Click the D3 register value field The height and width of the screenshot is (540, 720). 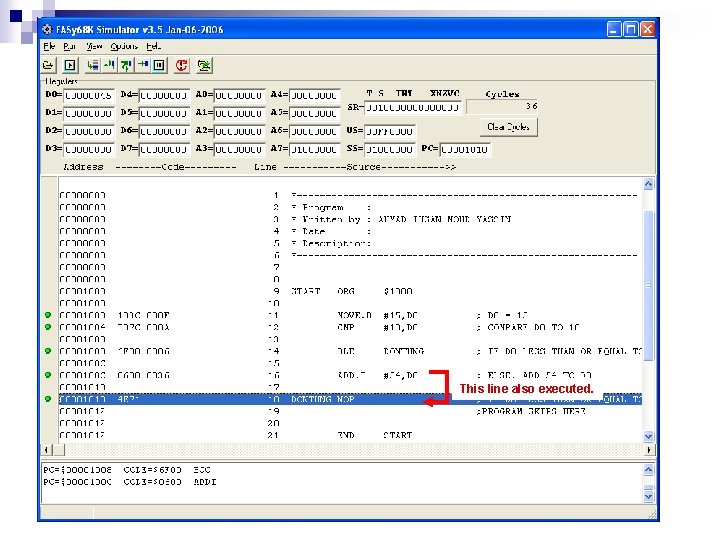coord(89,149)
